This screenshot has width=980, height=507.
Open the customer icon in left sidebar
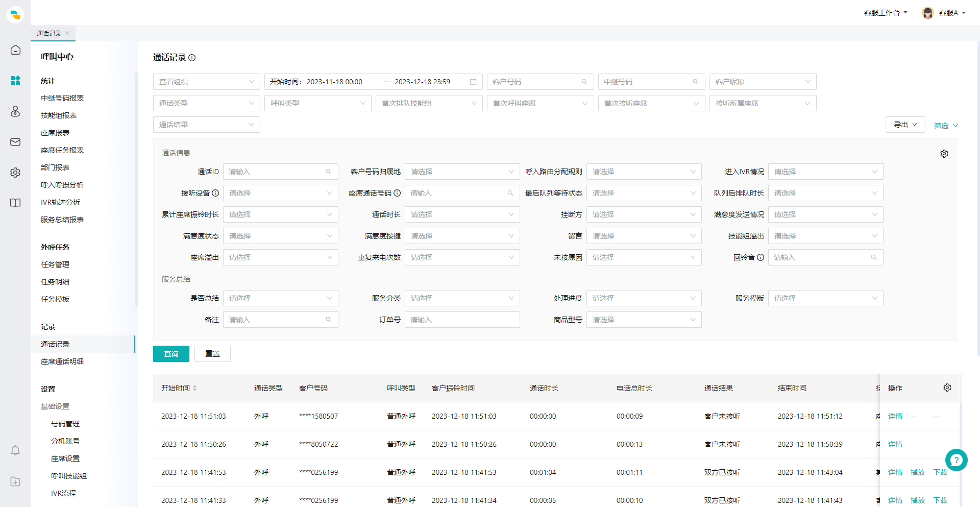pyautogui.click(x=15, y=111)
